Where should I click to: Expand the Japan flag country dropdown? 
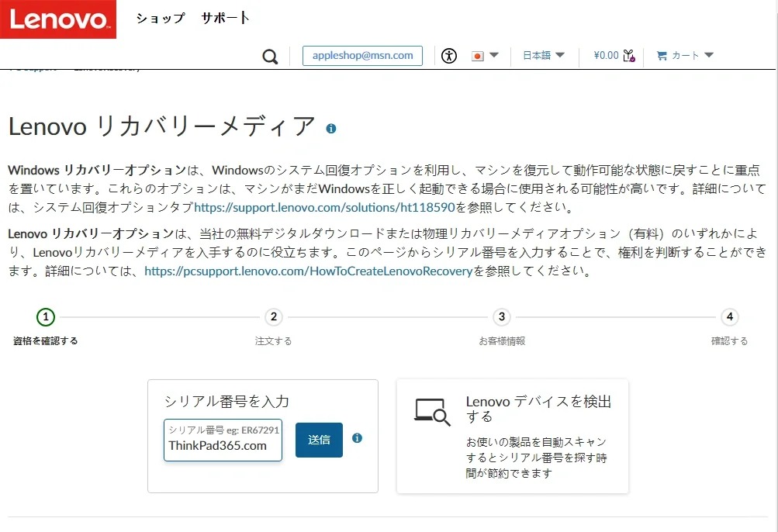click(486, 56)
